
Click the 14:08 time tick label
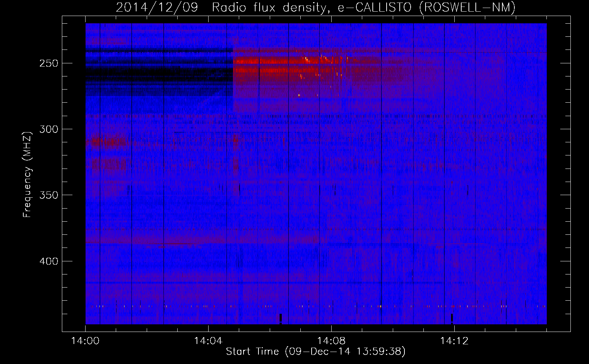331,341
